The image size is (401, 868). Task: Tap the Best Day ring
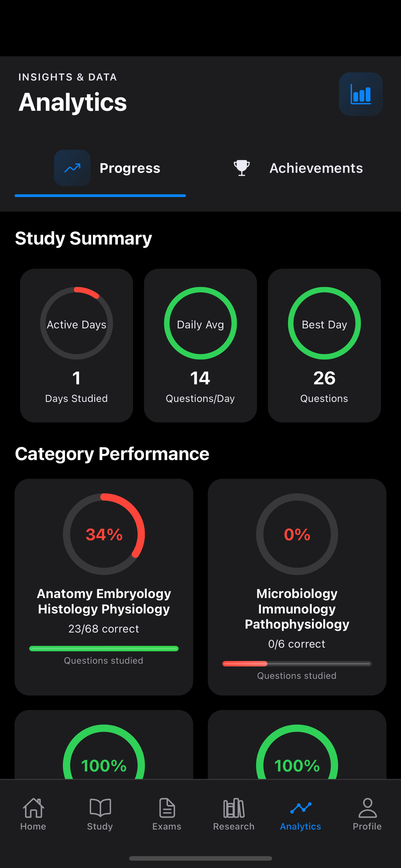tap(324, 324)
